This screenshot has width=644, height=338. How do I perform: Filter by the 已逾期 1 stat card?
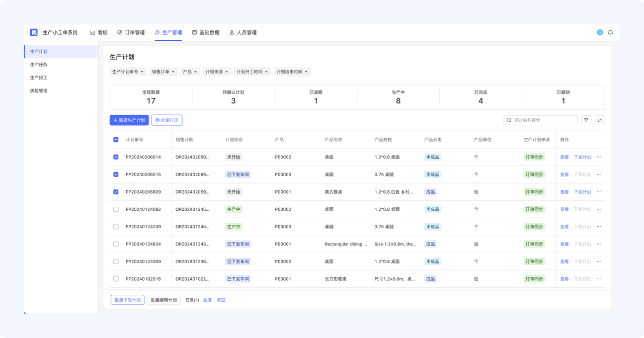(x=316, y=97)
